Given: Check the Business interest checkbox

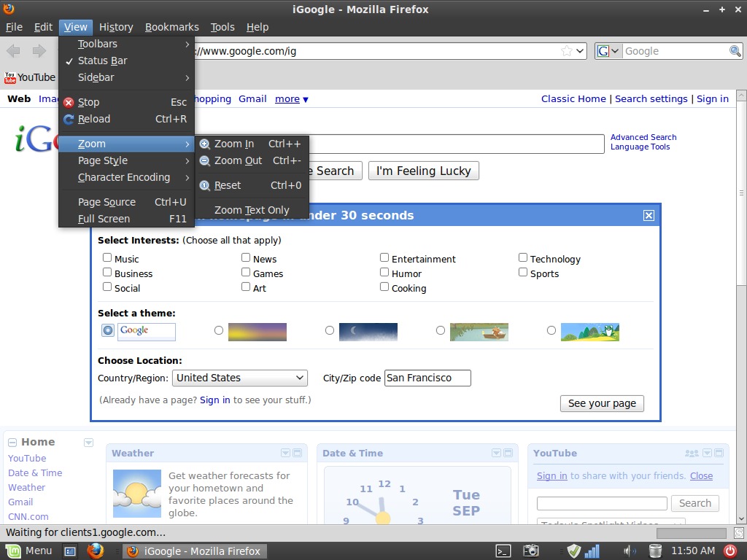Looking at the screenshot, I should 107,273.
